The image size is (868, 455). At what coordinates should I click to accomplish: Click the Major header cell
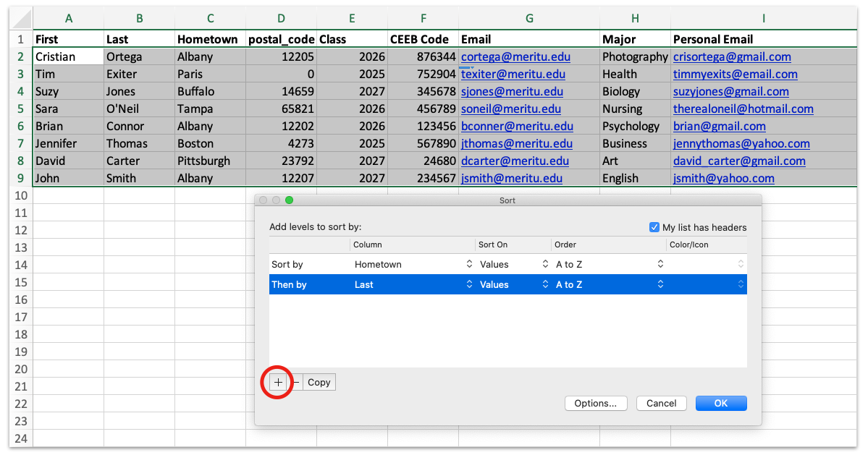[619, 39]
